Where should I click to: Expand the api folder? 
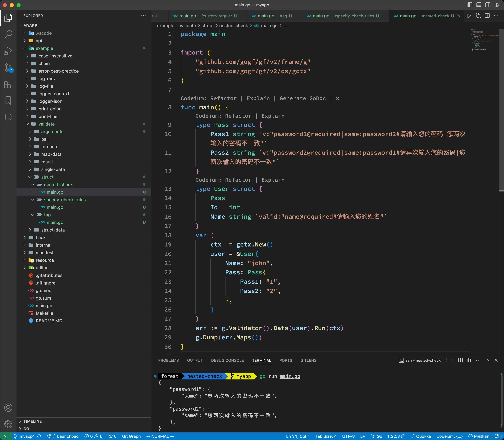click(x=25, y=41)
